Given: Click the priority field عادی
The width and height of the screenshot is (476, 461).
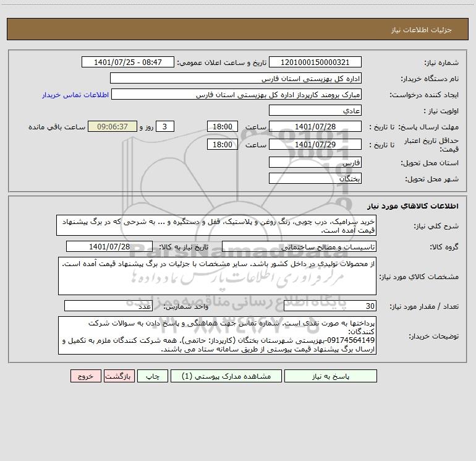Looking at the screenshot, I should click(x=315, y=110).
